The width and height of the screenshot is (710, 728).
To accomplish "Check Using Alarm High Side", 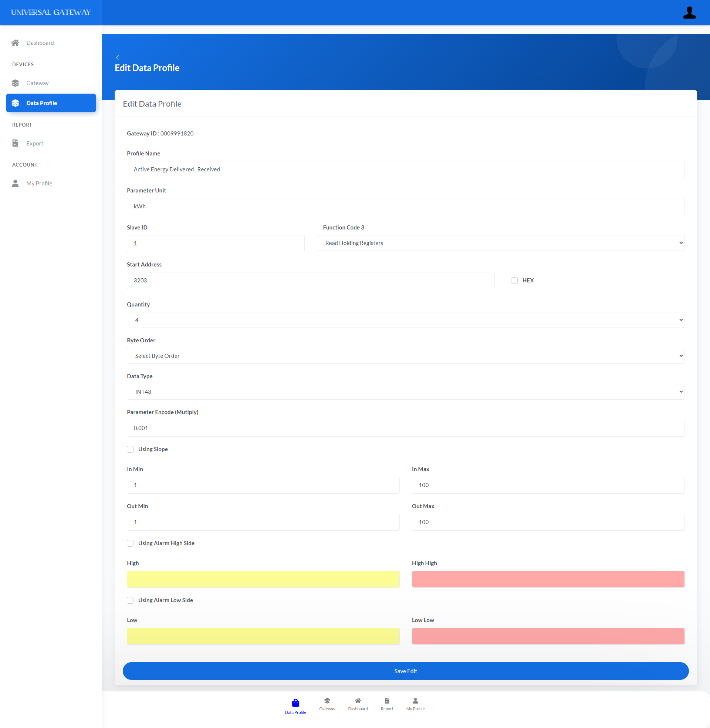I will 130,543.
